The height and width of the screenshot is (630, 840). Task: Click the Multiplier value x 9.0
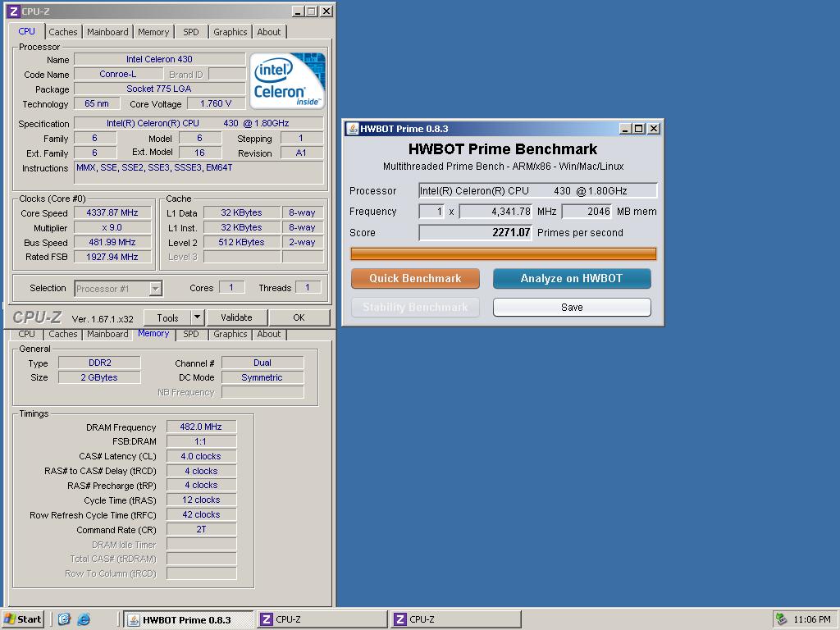112,228
